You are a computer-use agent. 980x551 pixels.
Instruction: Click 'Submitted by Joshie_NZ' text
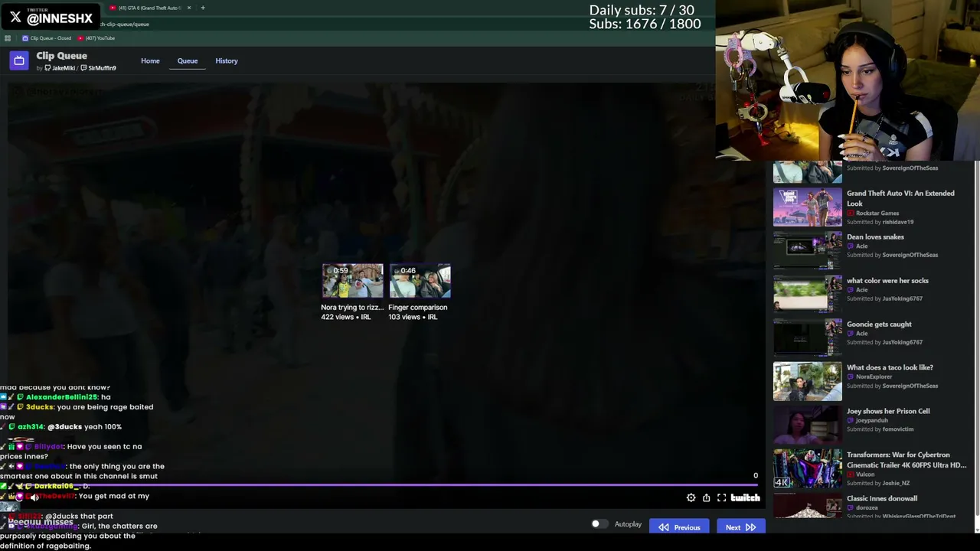point(878,484)
